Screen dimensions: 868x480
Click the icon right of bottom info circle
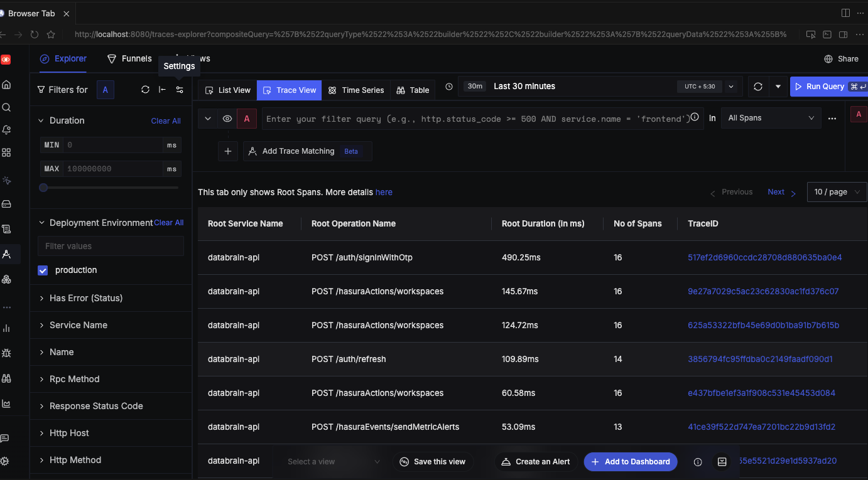(722, 462)
